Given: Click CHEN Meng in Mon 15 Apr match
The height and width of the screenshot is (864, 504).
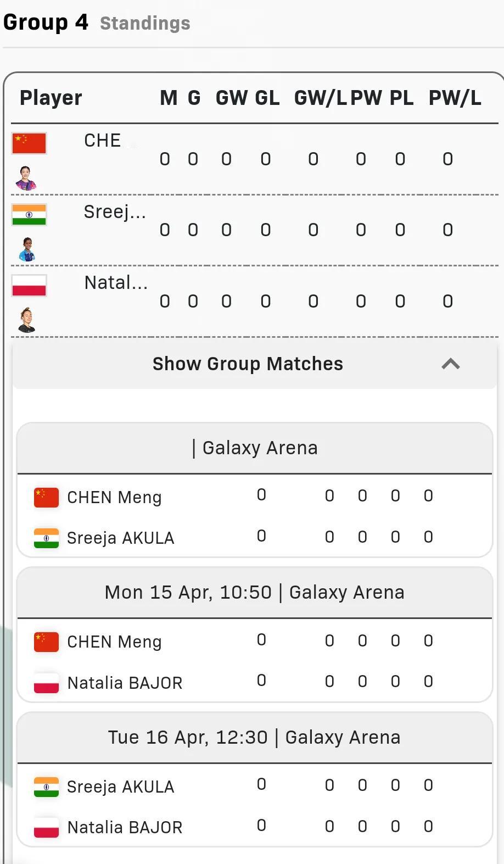Looking at the screenshot, I should [x=114, y=642].
